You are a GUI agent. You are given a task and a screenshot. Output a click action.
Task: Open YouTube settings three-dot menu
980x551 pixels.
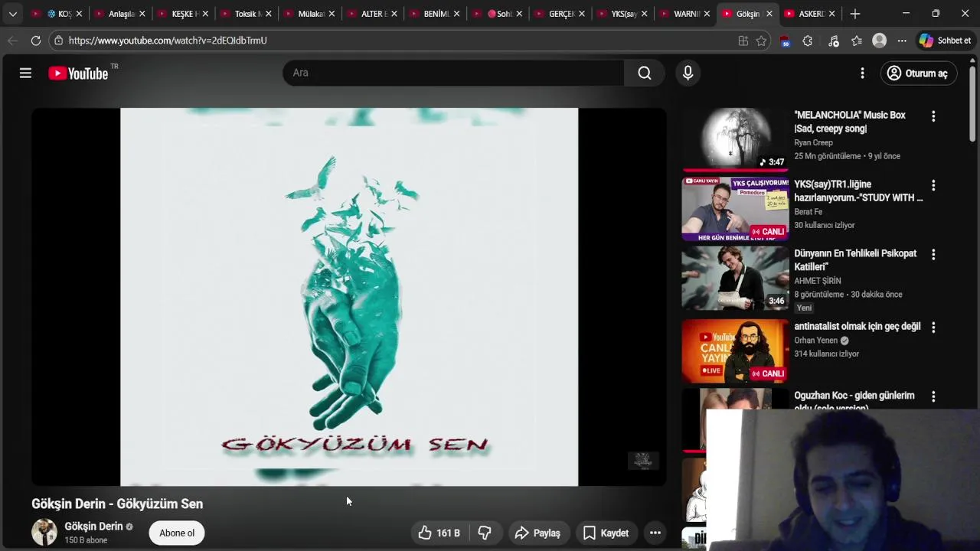click(x=862, y=73)
